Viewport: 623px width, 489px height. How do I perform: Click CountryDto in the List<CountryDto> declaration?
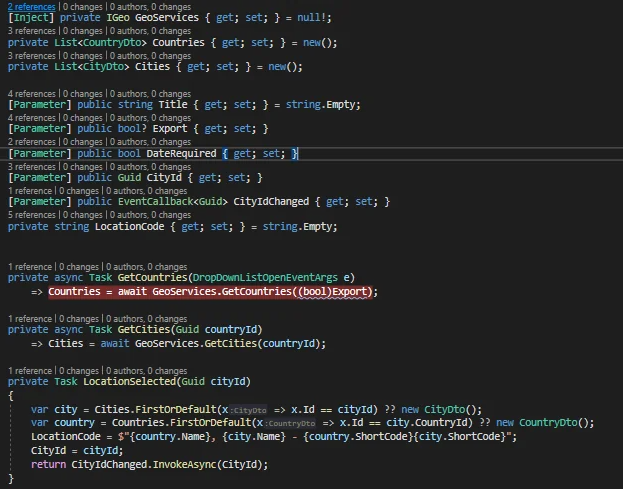click(112, 43)
